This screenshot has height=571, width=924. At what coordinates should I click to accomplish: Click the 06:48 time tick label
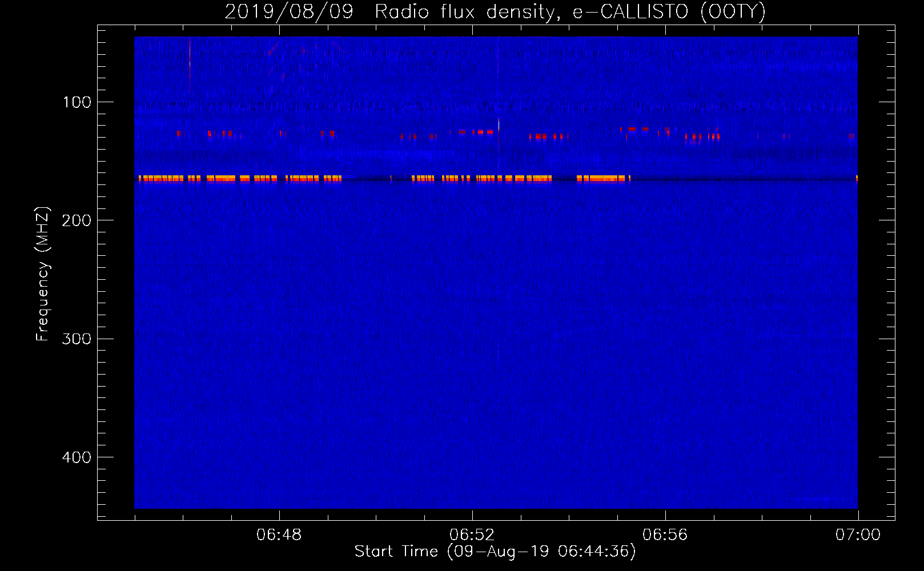(279, 535)
